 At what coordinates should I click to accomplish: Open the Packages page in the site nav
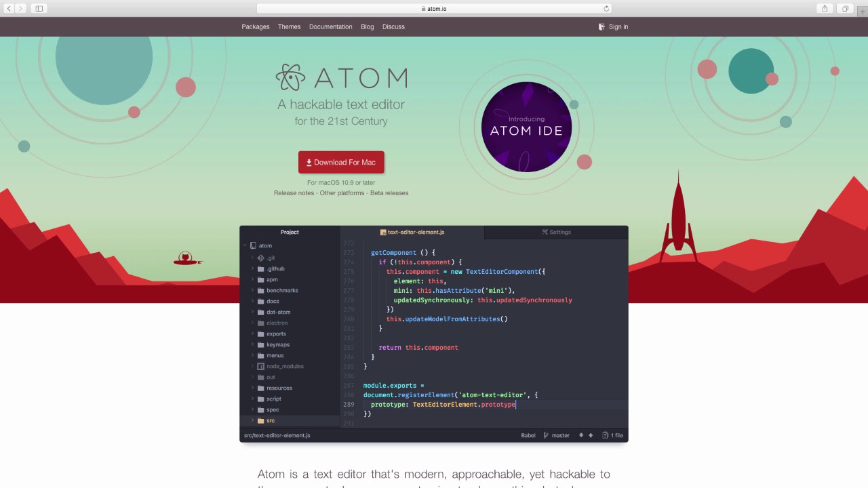click(x=256, y=26)
